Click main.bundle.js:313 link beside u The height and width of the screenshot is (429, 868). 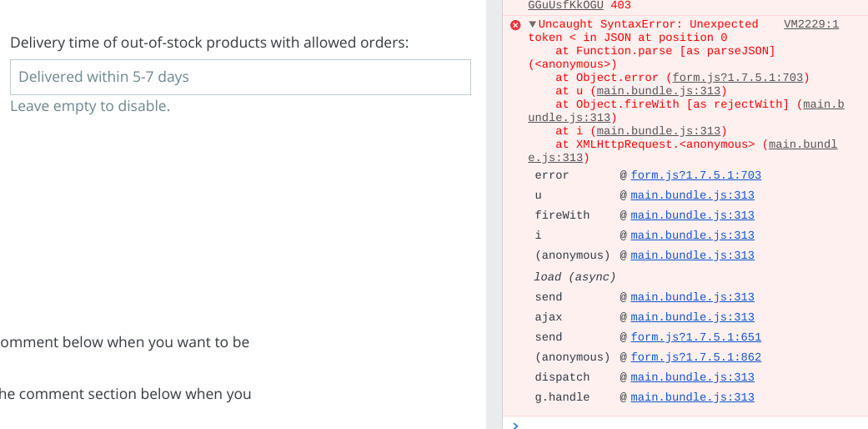(x=693, y=195)
